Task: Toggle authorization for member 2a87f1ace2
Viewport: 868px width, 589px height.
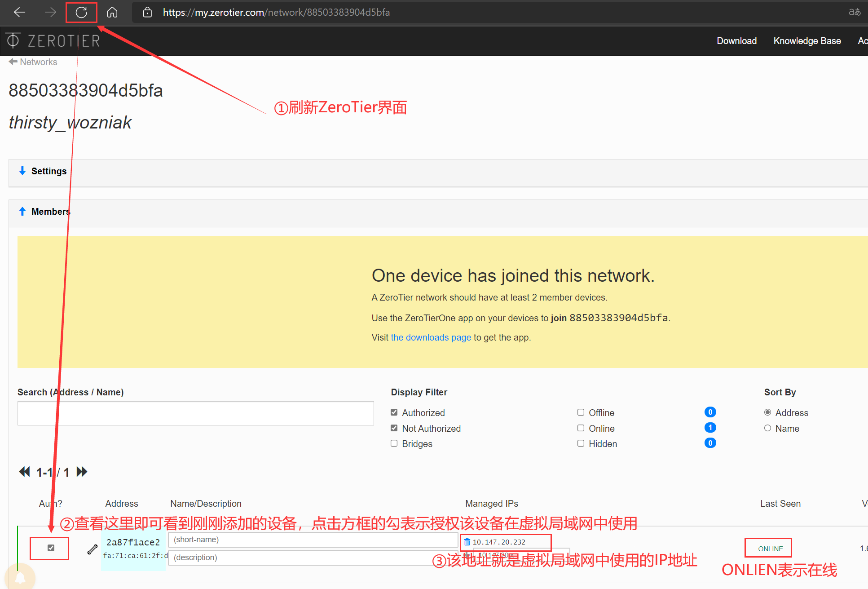Action: 51,548
